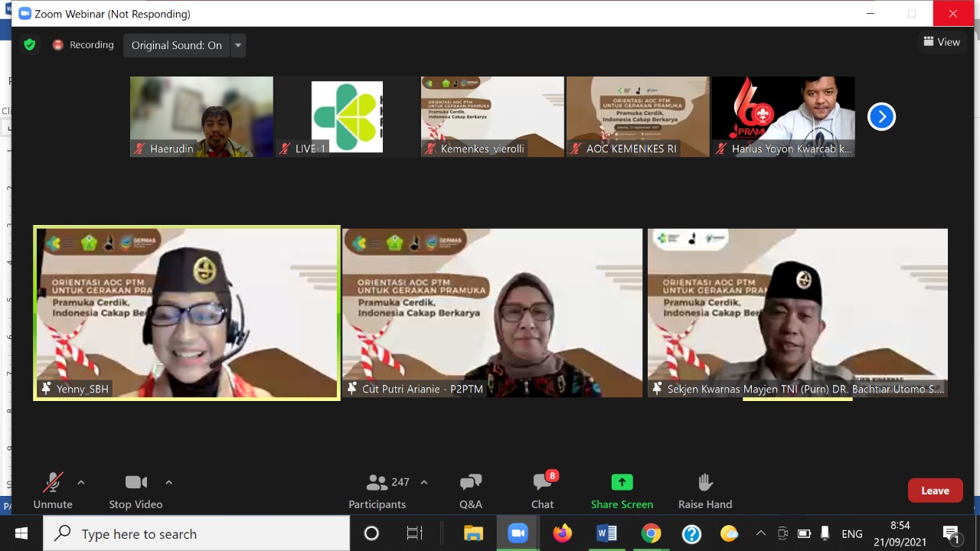Open the Q&A panel
This screenshot has width=980, height=551.
(470, 490)
